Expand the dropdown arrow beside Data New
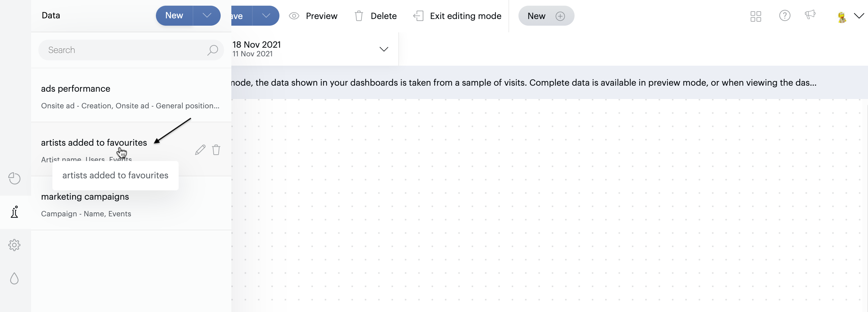Viewport: 868px width, 312px height. click(207, 15)
